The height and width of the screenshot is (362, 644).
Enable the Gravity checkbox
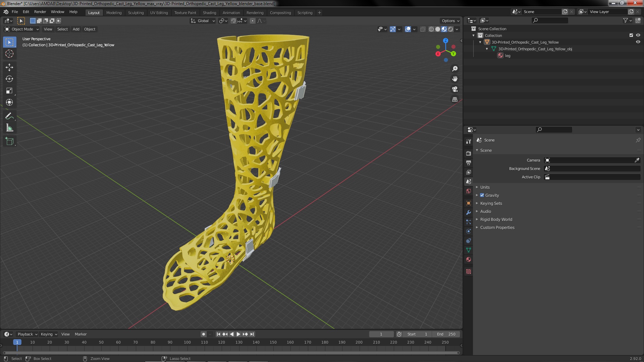click(x=482, y=195)
